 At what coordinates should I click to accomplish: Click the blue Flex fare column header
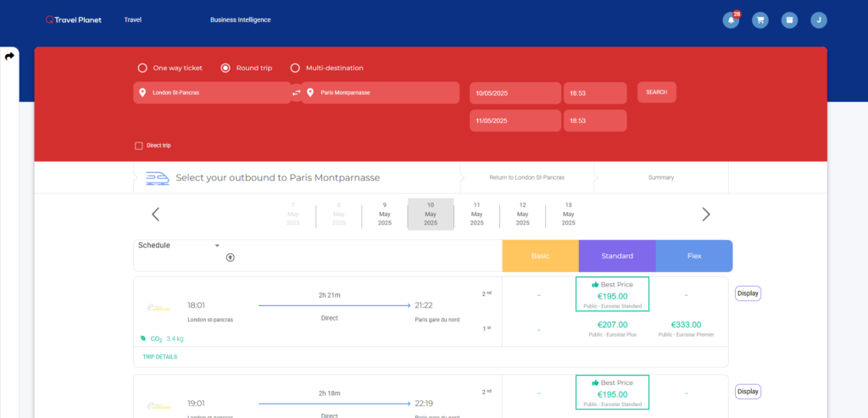[x=694, y=256]
